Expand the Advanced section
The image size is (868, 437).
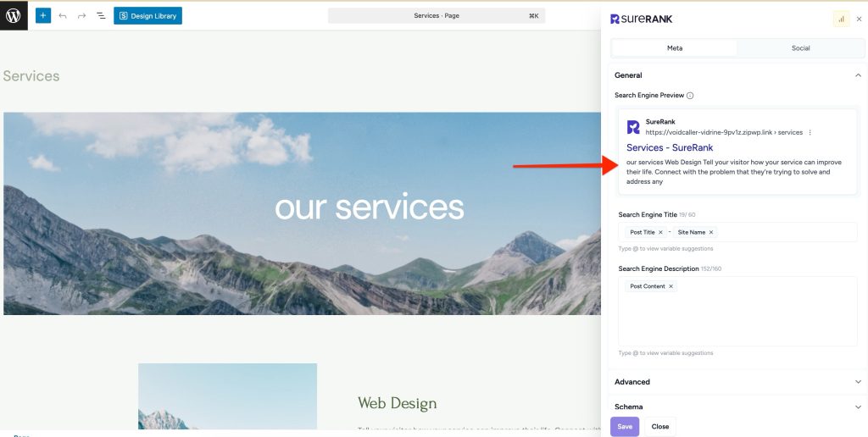click(x=737, y=382)
